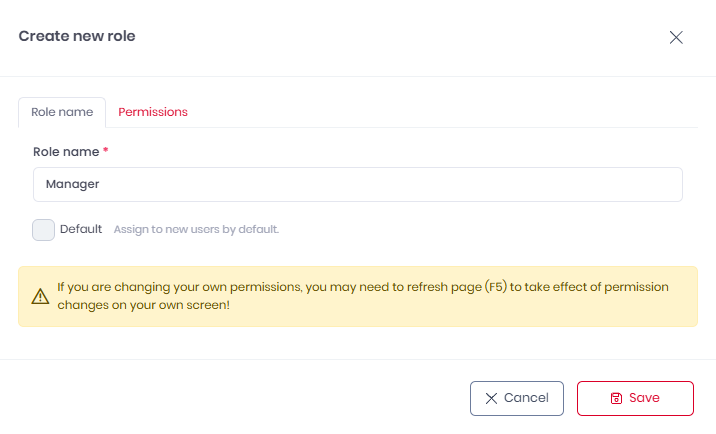Enable the Default role checkbox
Image resolution: width=716 pixels, height=434 pixels.
tap(43, 229)
